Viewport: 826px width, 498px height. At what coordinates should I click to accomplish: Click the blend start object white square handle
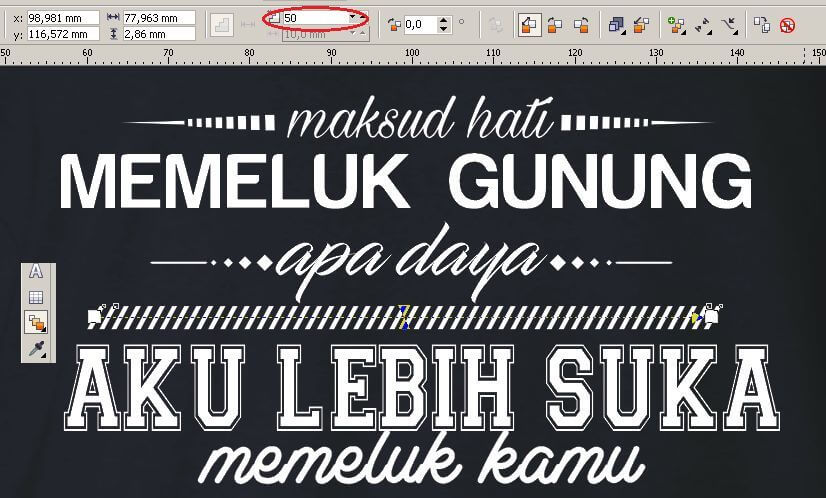[94, 316]
